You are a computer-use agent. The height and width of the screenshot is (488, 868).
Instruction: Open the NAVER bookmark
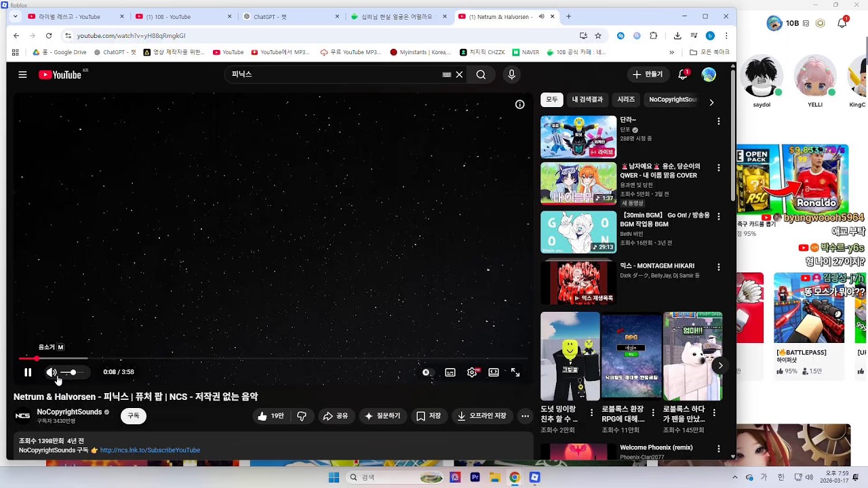[526, 52]
